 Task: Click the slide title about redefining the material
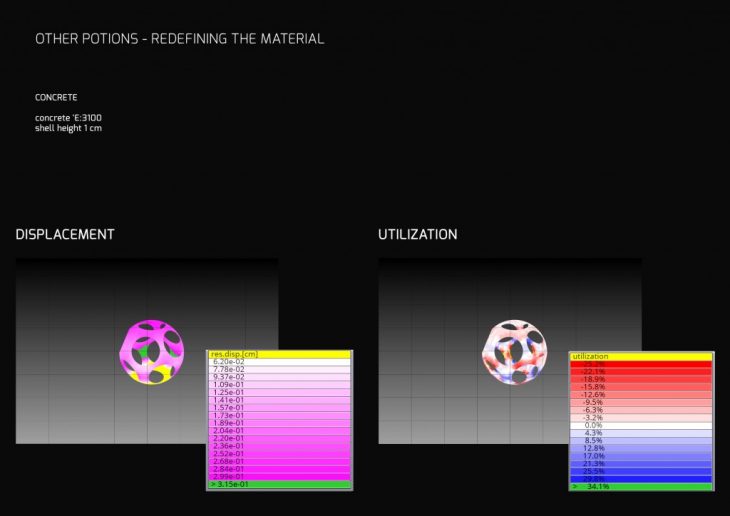[x=179, y=39]
